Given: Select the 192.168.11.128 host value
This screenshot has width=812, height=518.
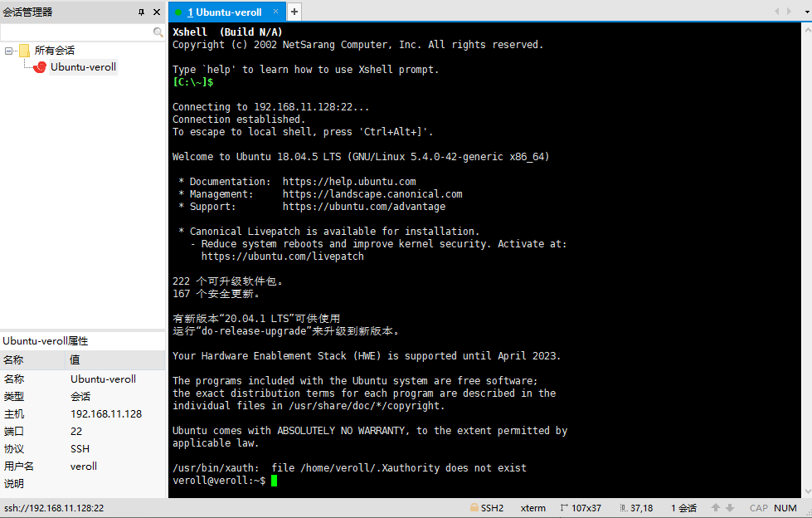Looking at the screenshot, I should coord(106,413).
